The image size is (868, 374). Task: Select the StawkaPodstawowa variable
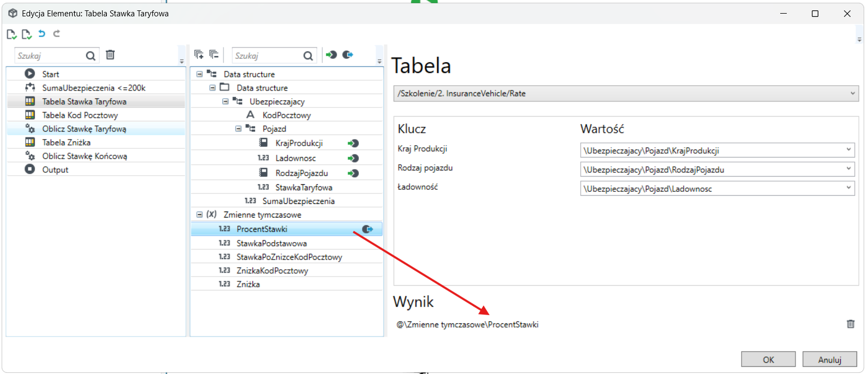pos(287,243)
